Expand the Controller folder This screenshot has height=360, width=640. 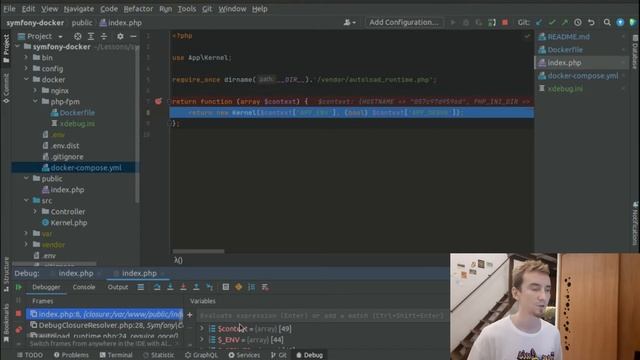click(x=35, y=211)
